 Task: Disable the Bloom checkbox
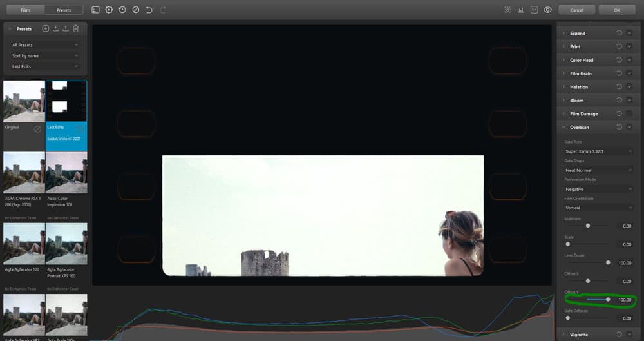click(x=629, y=101)
